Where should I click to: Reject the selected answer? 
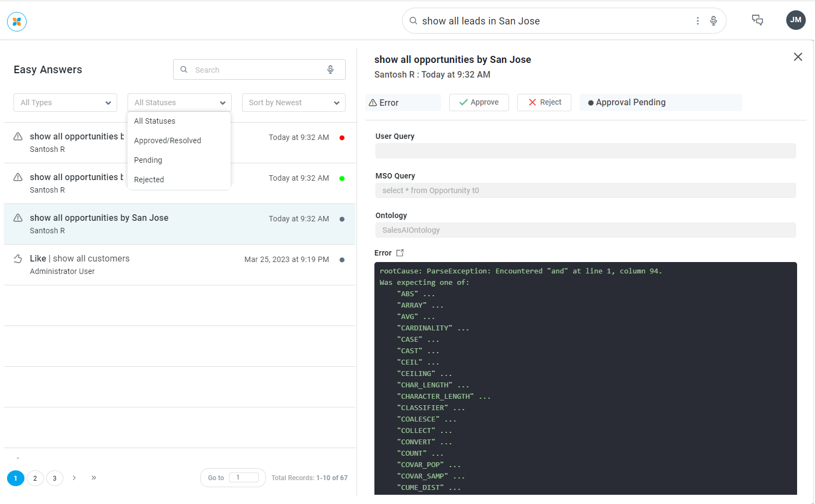[x=544, y=103]
